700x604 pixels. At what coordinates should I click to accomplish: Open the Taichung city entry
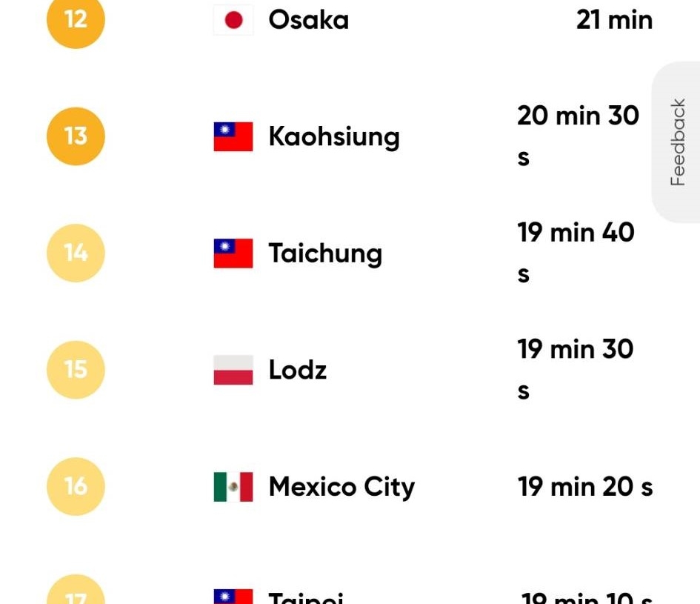[325, 253]
